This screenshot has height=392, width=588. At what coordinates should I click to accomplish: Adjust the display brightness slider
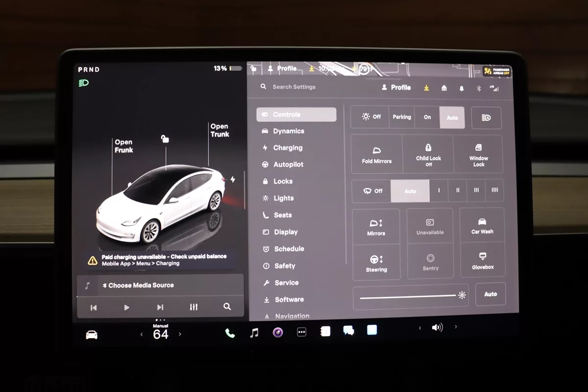pyautogui.click(x=408, y=296)
